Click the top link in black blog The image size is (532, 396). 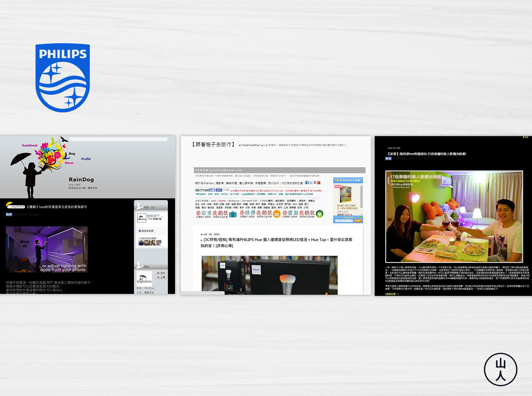[526, 137]
